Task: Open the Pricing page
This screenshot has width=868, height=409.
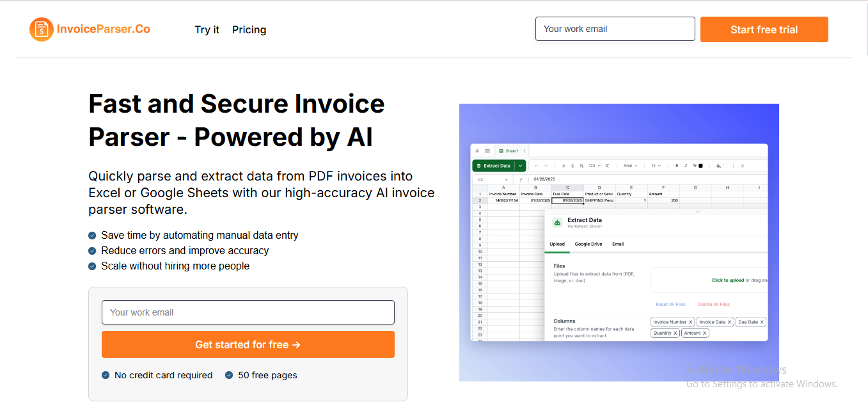Action: [x=249, y=29]
